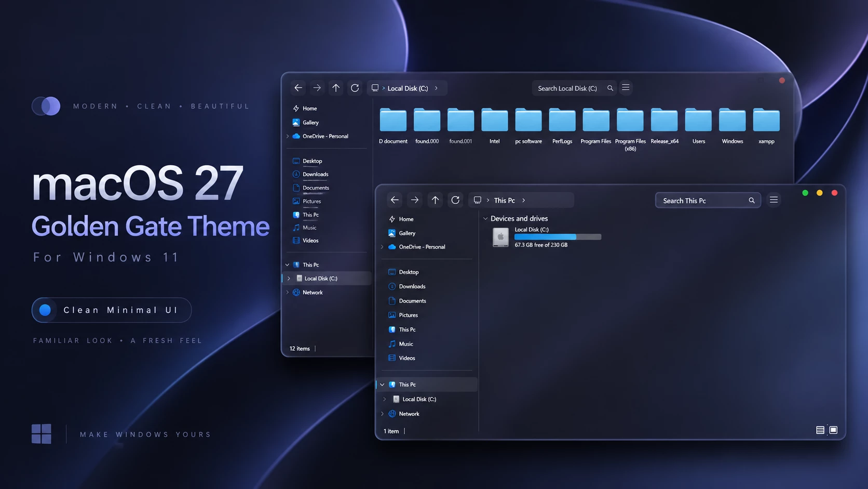Open Pictures in This Pc window sidebar
Image resolution: width=868 pixels, height=489 pixels.
coord(403,315)
